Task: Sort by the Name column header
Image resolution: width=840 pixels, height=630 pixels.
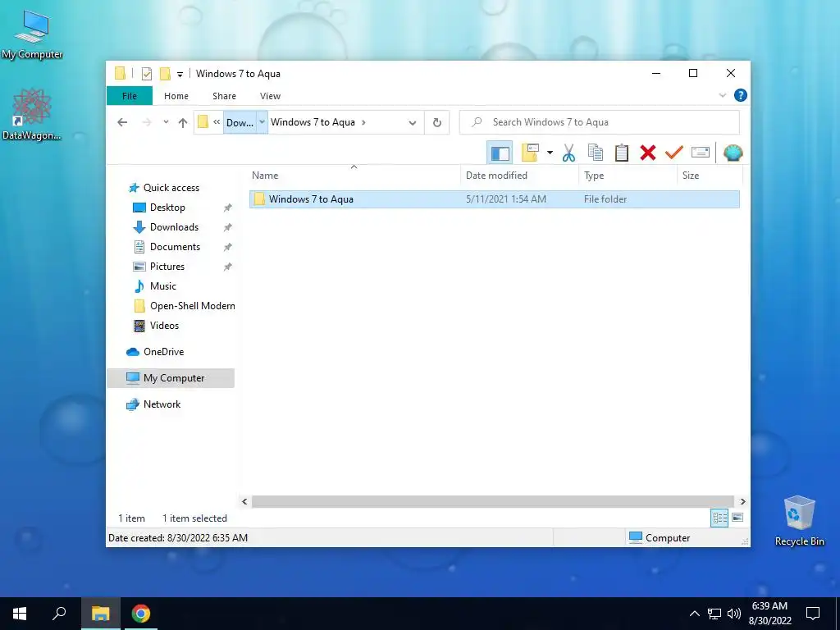Action: point(354,176)
